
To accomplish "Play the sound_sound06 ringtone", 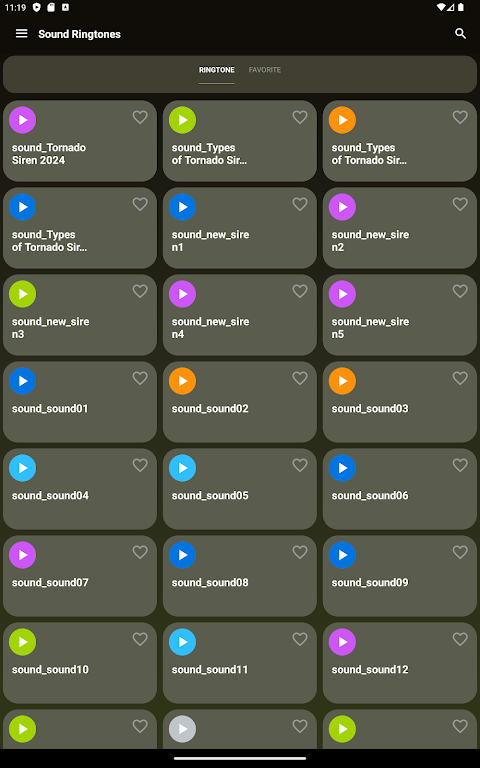I will [x=342, y=468].
